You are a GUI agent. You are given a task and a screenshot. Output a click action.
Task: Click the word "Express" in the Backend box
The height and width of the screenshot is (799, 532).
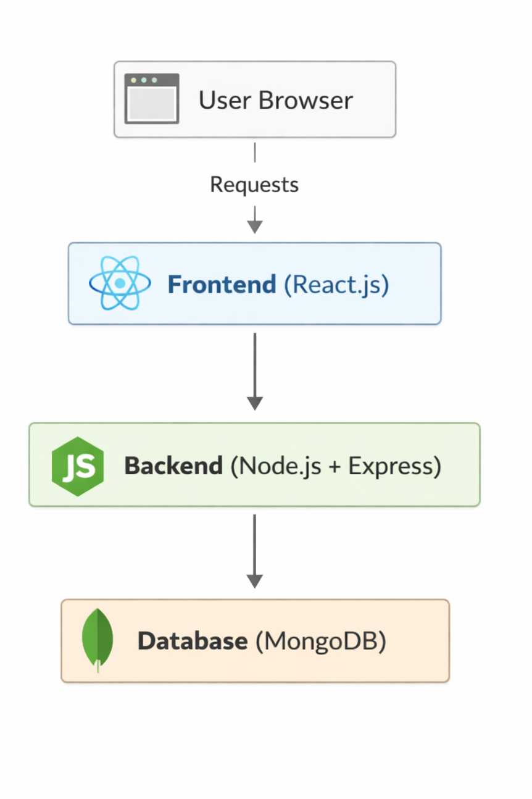click(x=391, y=466)
